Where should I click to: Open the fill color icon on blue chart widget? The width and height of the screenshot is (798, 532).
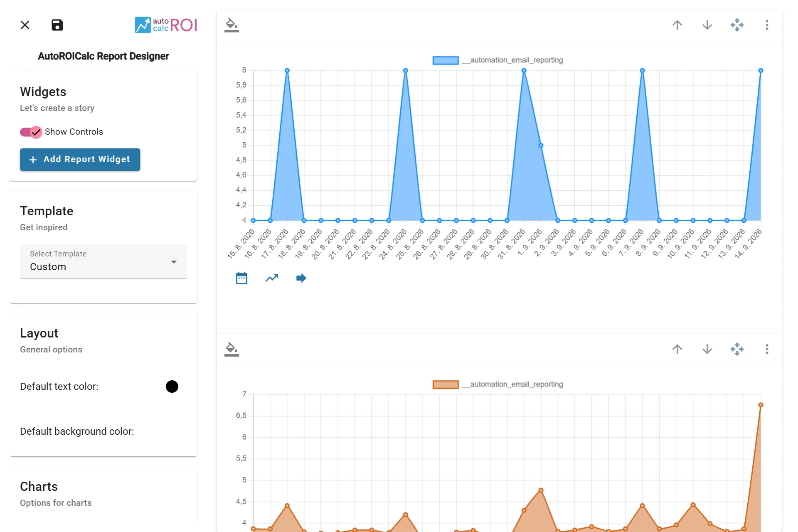[x=232, y=25]
